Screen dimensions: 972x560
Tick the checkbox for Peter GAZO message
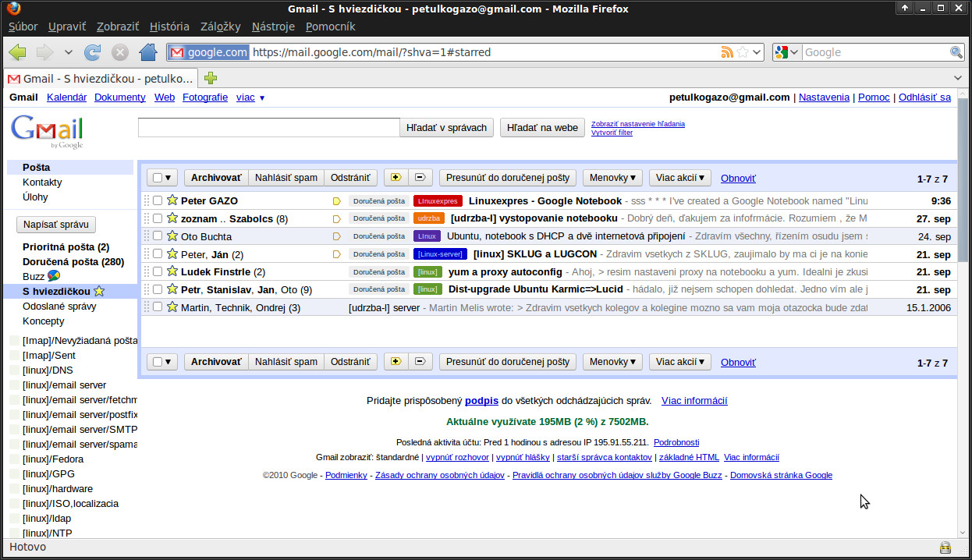coord(158,200)
